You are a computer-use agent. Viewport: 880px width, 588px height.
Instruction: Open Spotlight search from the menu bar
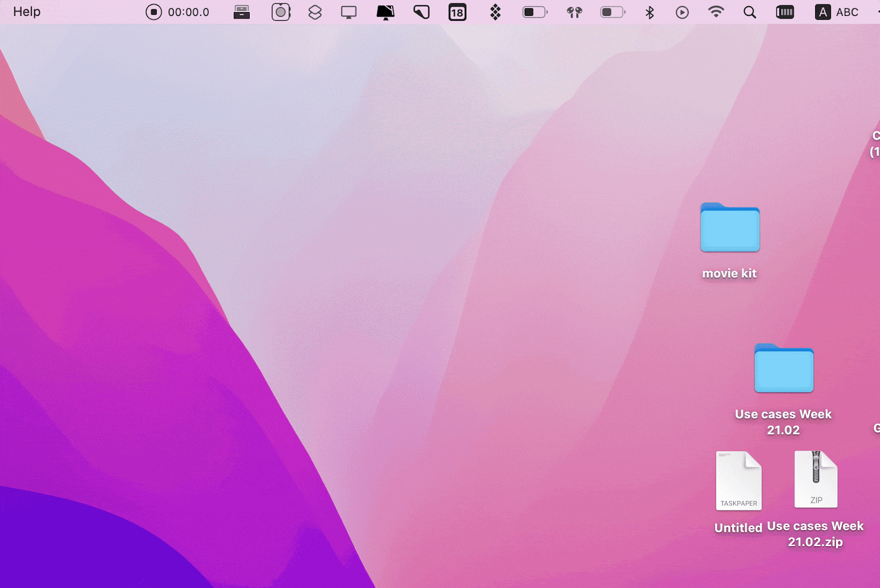[x=749, y=12]
